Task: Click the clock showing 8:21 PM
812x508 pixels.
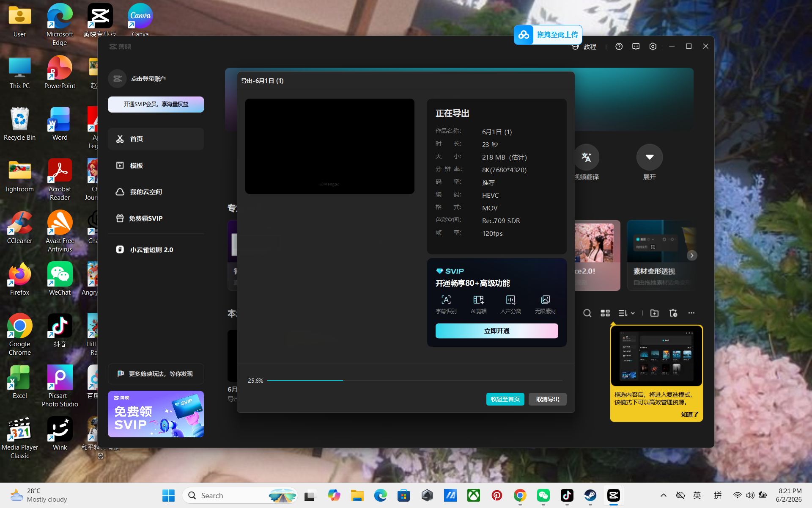Action: [x=790, y=495]
